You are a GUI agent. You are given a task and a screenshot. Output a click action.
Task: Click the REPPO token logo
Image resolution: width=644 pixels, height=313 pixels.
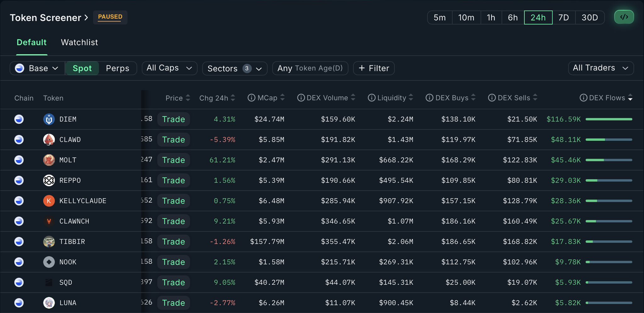tap(49, 180)
